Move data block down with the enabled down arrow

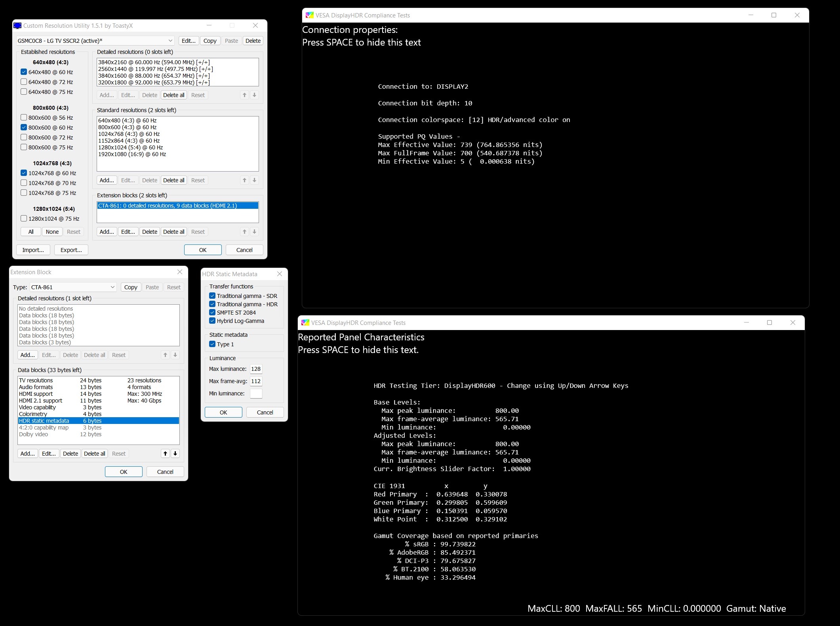tap(175, 454)
